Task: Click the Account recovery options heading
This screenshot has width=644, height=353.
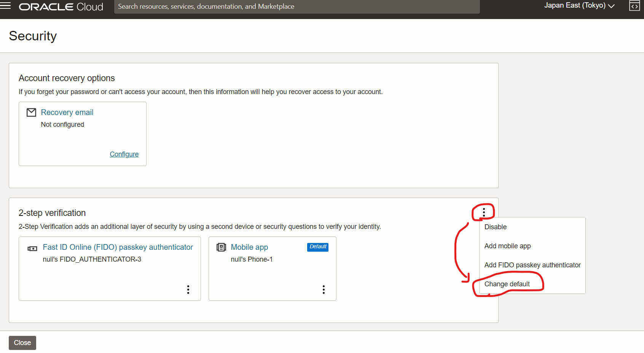Action: [x=67, y=78]
